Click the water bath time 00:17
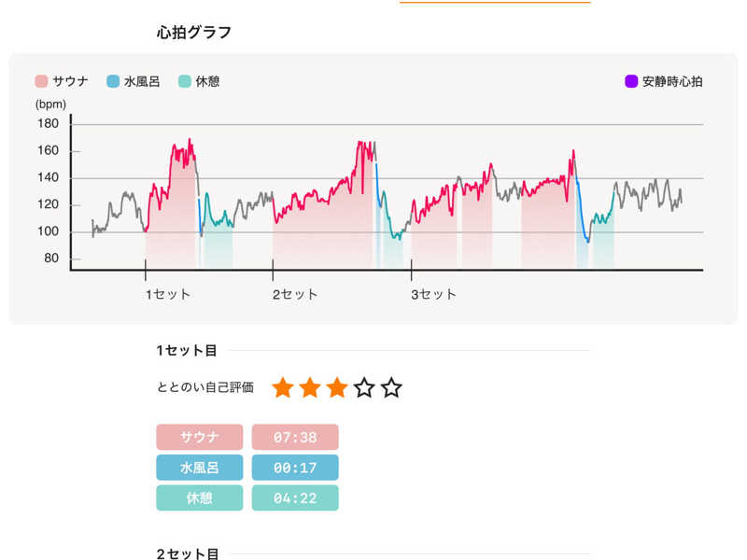747x560 pixels. pyautogui.click(x=295, y=468)
